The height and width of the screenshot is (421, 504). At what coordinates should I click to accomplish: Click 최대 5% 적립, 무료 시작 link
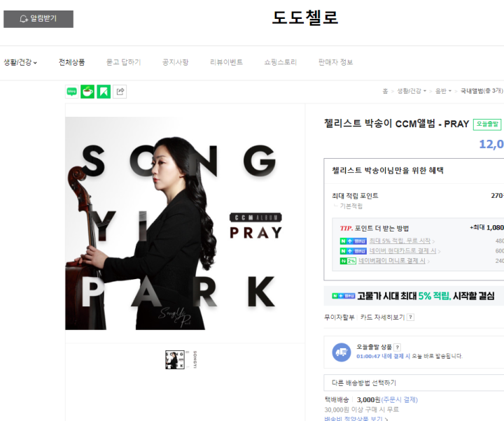[x=400, y=241]
